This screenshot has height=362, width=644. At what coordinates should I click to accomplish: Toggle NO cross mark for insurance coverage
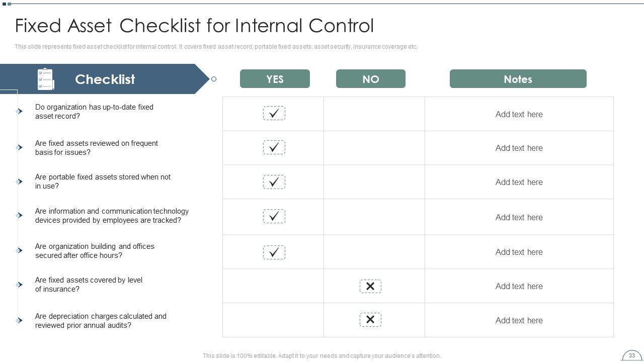point(370,287)
